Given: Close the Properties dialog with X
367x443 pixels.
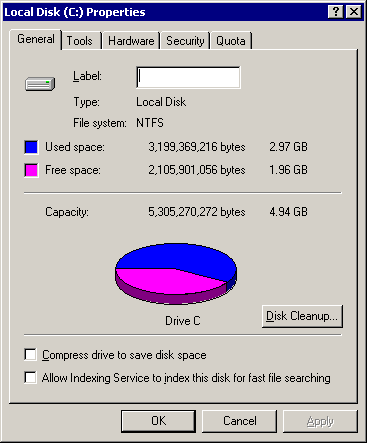Looking at the screenshot, I should pyautogui.click(x=354, y=12).
